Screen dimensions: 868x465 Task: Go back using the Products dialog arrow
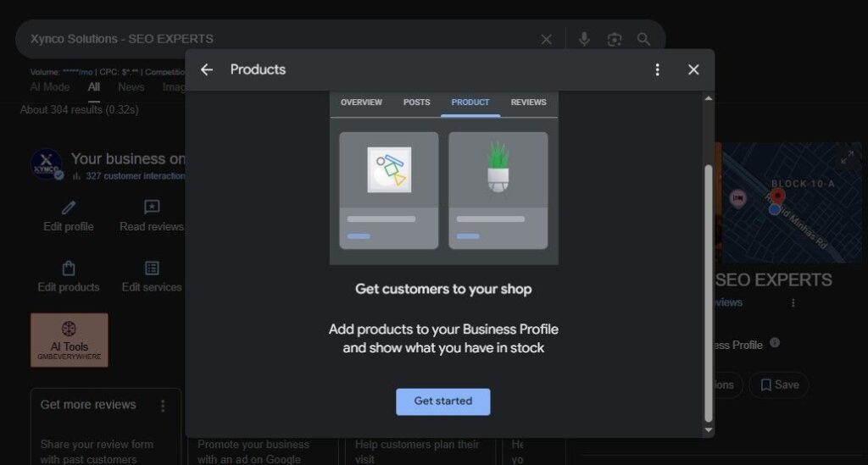point(207,69)
